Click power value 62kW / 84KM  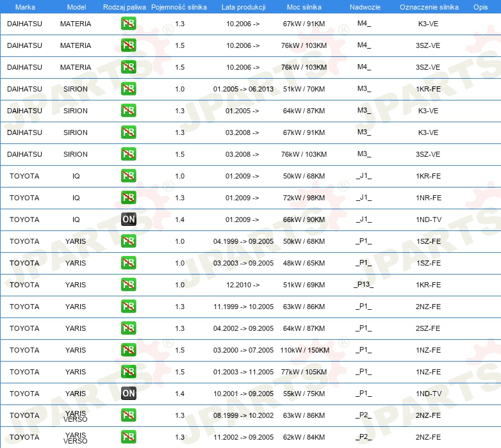click(304, 437)
